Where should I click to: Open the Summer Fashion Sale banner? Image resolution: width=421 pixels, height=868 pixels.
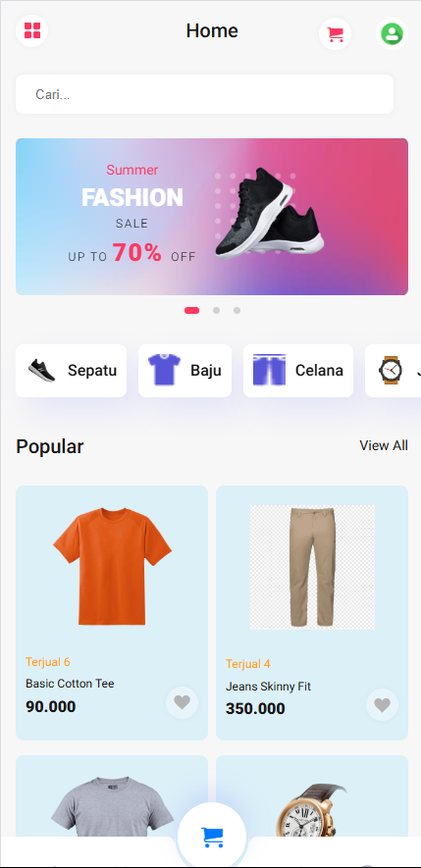click(212, 217)
